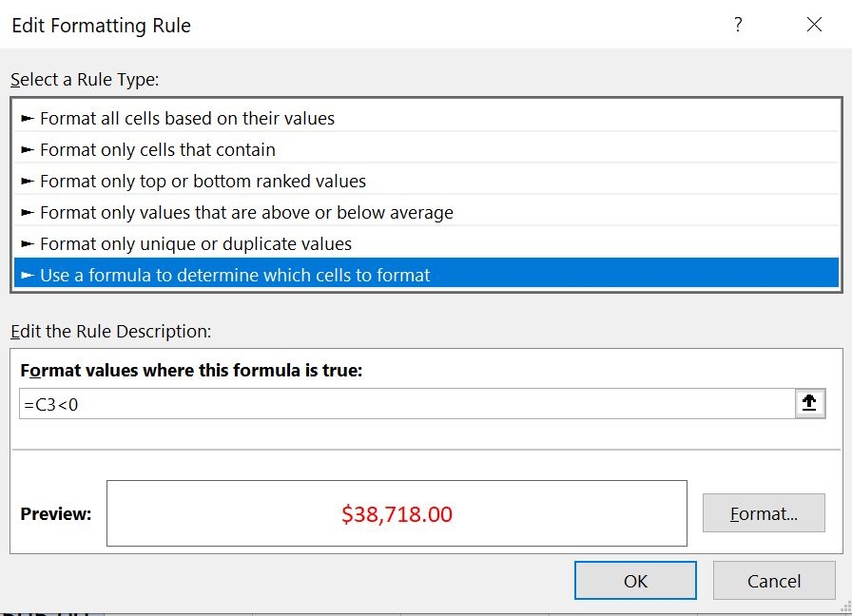Click the Format... button

click(x=764, y=513)
